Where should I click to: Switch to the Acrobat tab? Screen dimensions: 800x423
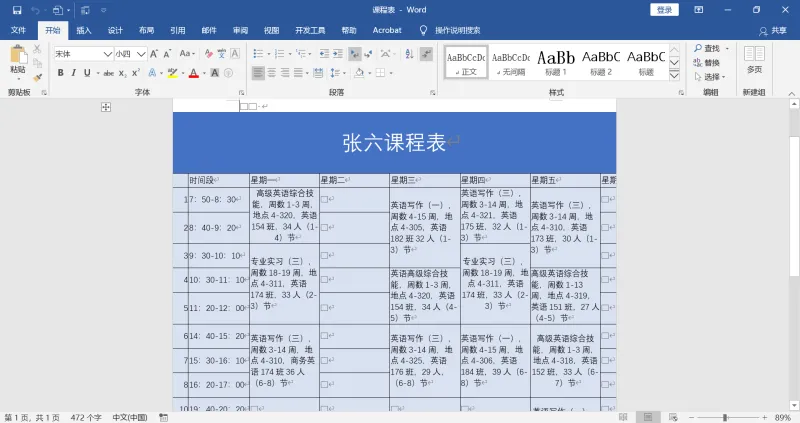pos(387,30)
